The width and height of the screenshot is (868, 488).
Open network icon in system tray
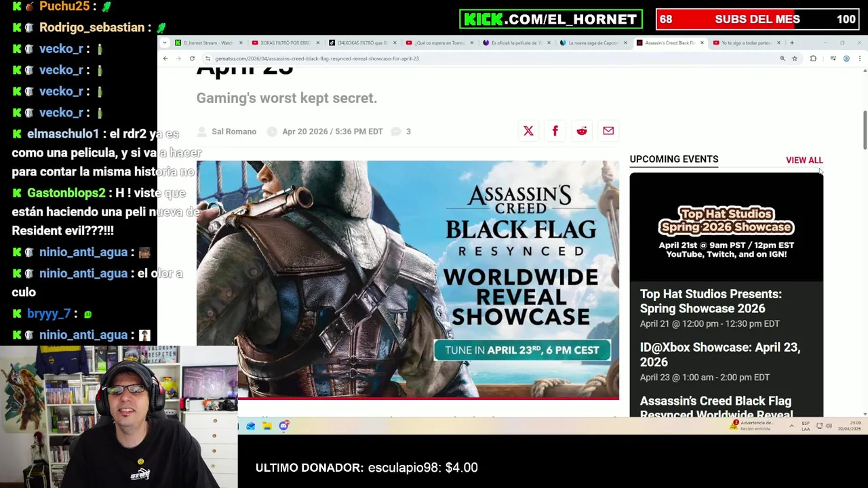coord(819,426)
